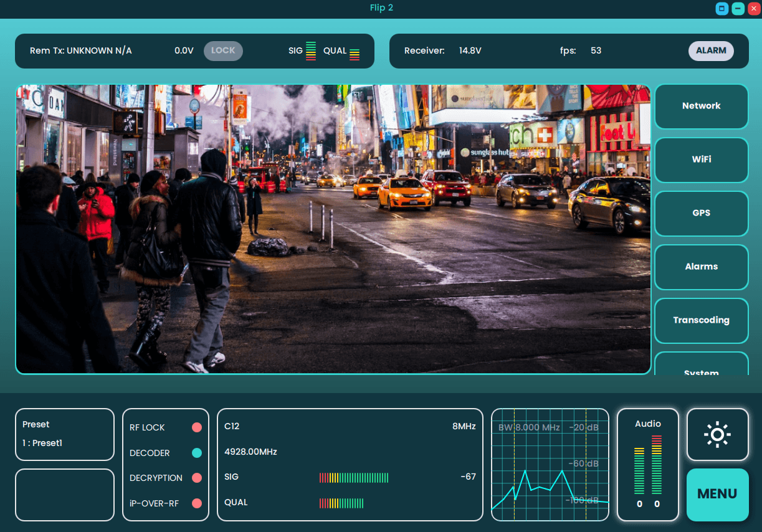Select the Preset 1 : Preset1 box
762x532 pixels.
click(x=65, y=434)
